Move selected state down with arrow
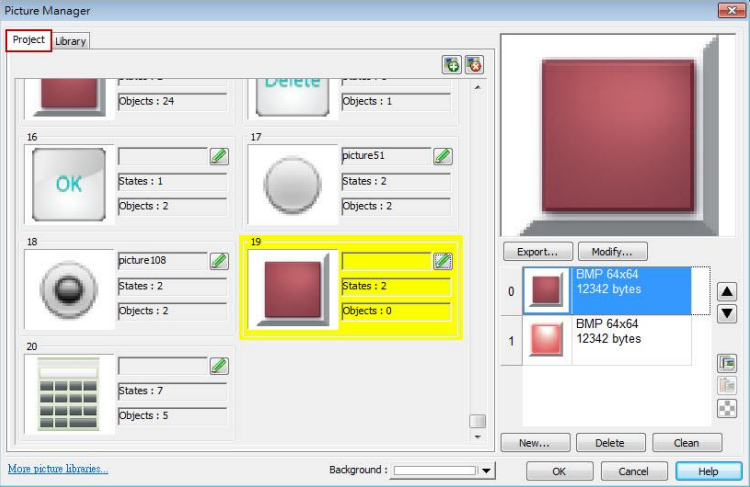This screenshot has height=487, width=750. coord(727,314)
